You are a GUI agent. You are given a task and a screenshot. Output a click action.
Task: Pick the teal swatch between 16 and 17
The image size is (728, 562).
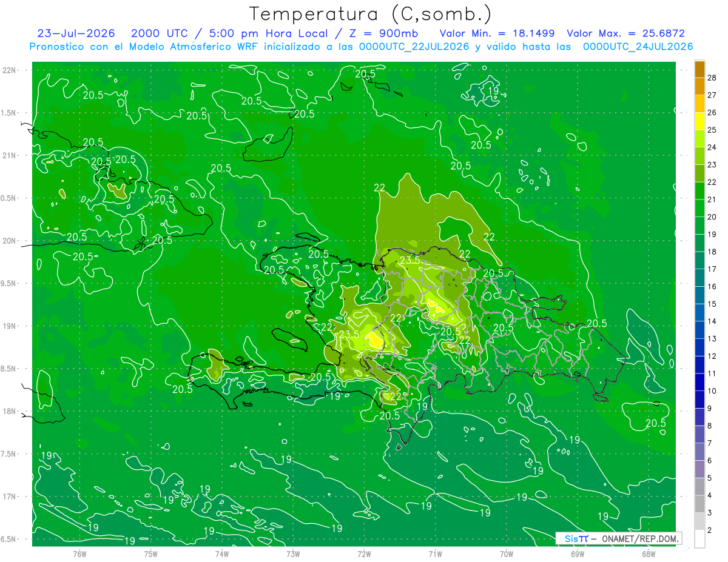[x=700, y=278]
